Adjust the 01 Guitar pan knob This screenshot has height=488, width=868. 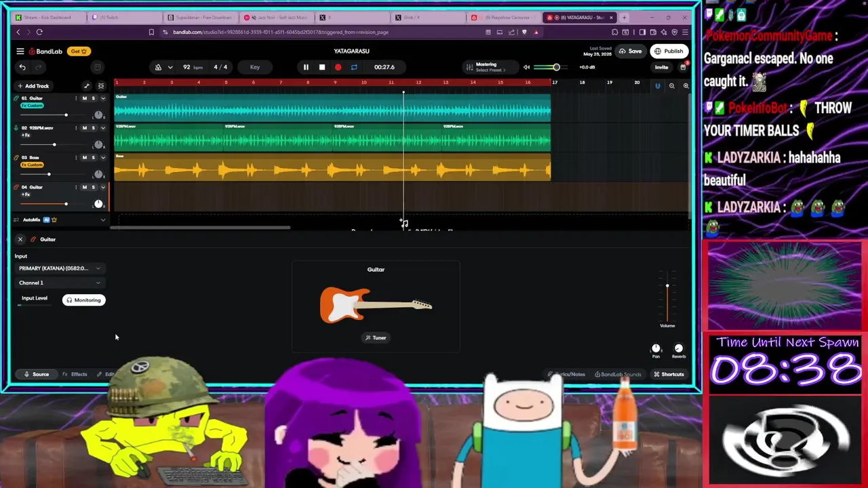[x=98, y=115]
